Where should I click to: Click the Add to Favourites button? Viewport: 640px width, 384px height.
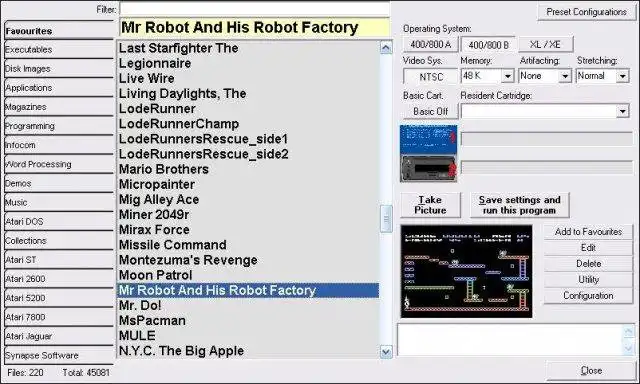click(588, 232)
